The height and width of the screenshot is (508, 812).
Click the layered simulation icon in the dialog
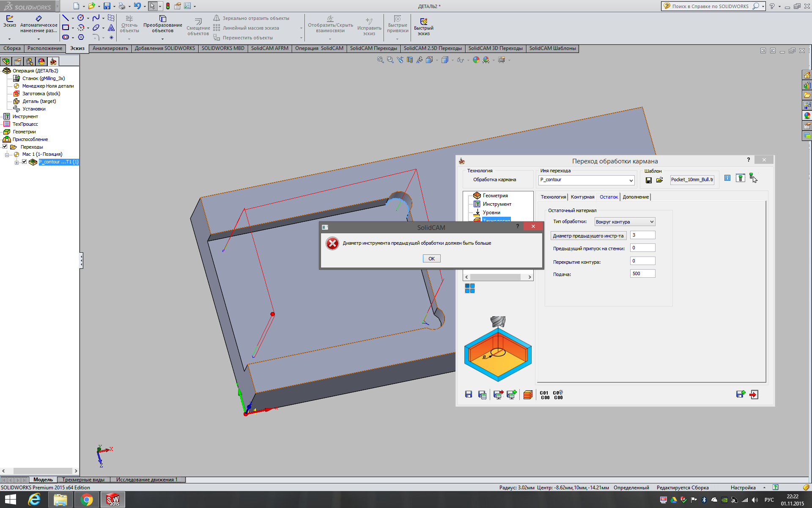[527, 395]
